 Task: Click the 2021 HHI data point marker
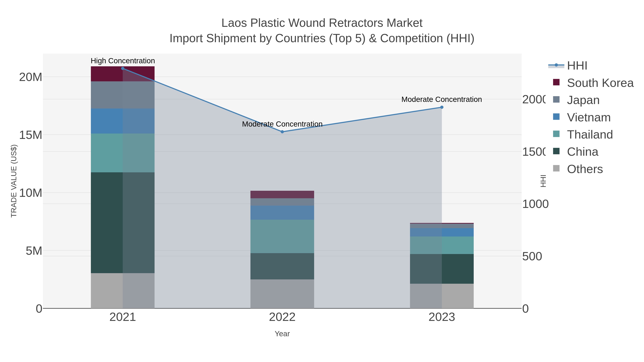[123, 68]
